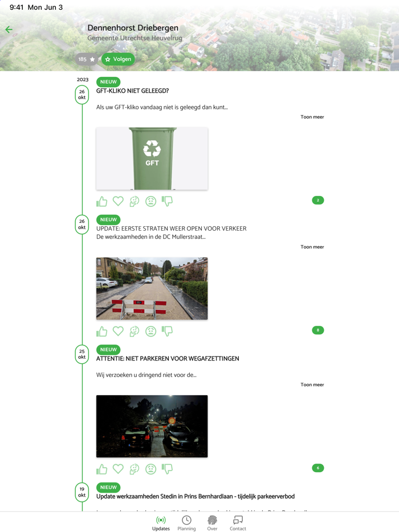
Task: Tap the 26 okt marker beside GFT-kliko post
Action: tap(82, 95)
